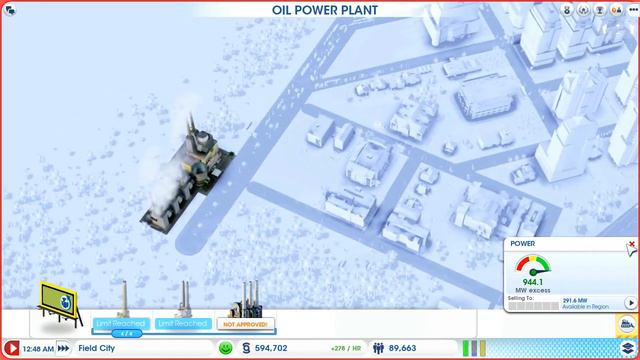Expand power selling arrow button

631,303
